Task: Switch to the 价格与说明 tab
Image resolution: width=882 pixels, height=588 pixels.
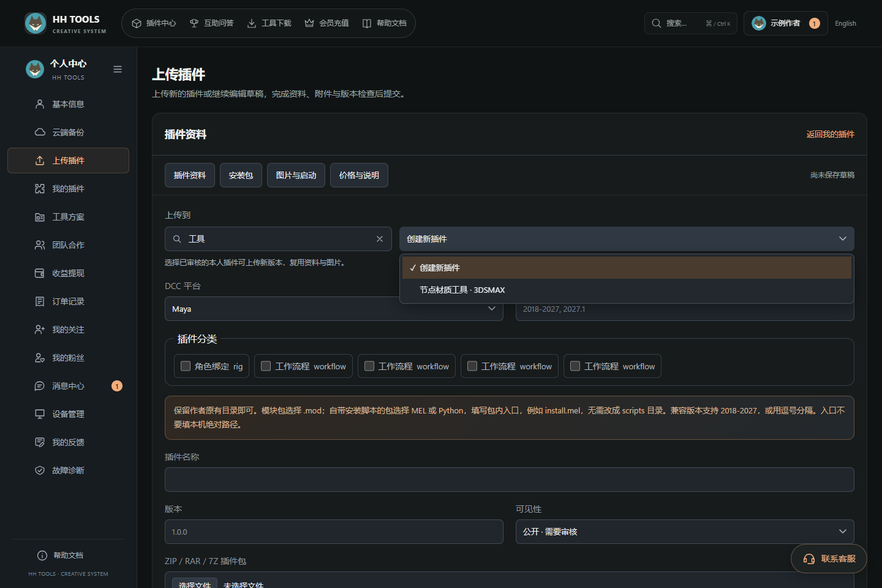Action: point(359,175)
